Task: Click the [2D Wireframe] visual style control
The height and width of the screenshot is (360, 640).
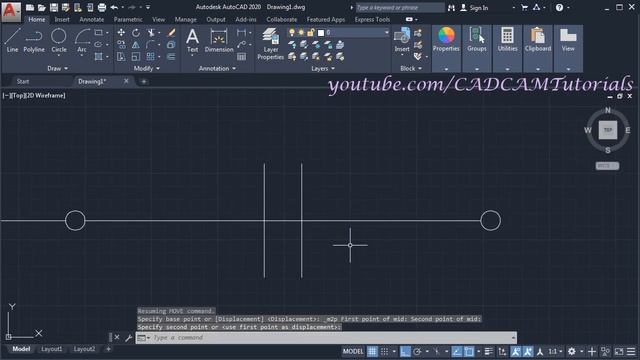Action: (x=46, y=96)
